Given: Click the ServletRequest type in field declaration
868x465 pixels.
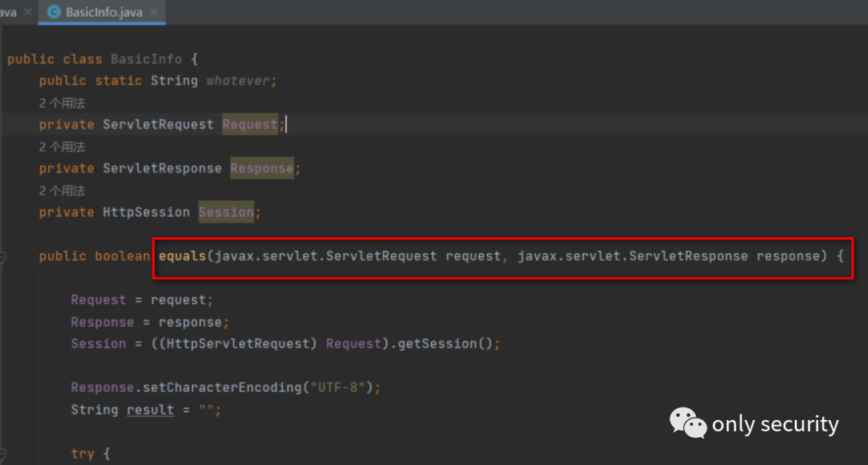Looking at the screenshot, I should tap(158, 124).
